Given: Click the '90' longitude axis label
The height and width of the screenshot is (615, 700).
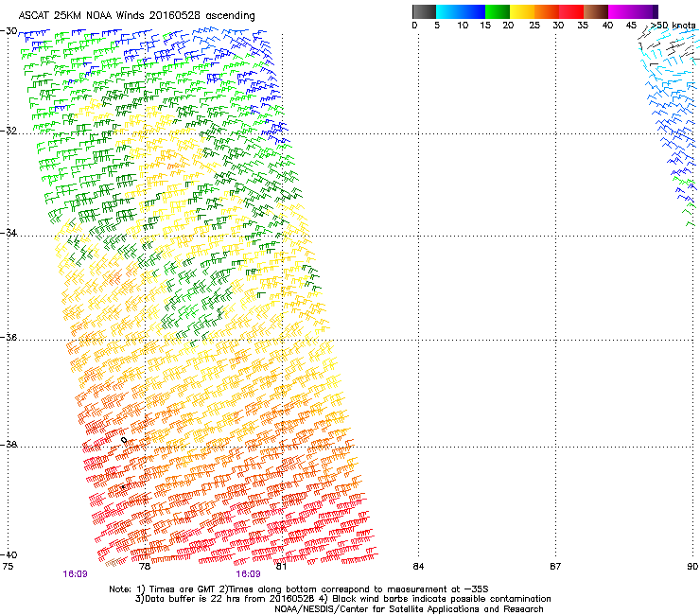Looking at the screenshot, I should [692, 567].
